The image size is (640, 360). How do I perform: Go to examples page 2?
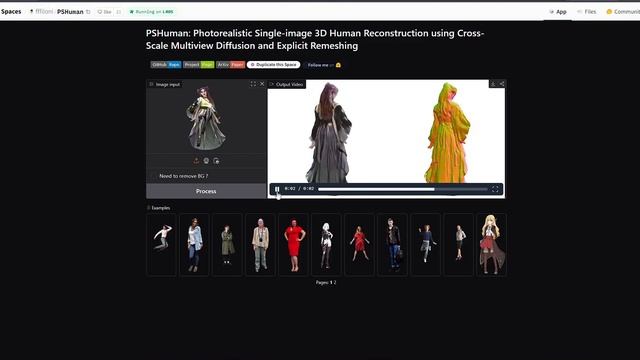[335, 282]
